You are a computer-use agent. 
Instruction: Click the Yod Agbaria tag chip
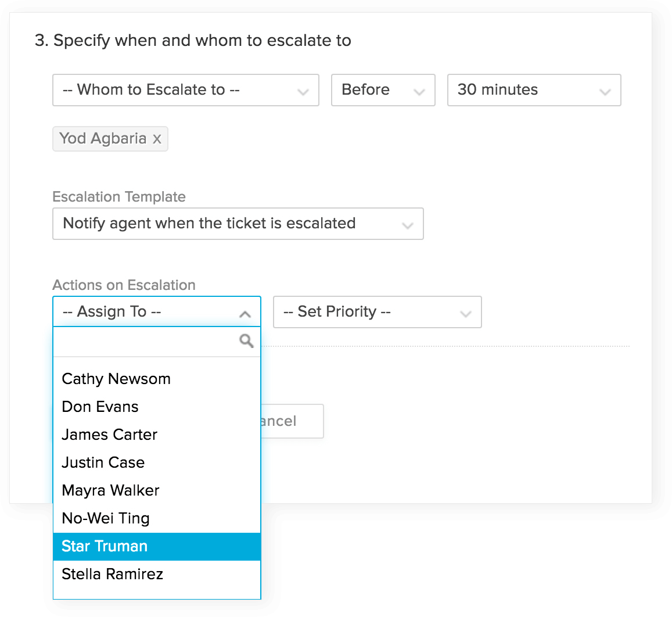(x=103, y=139)
